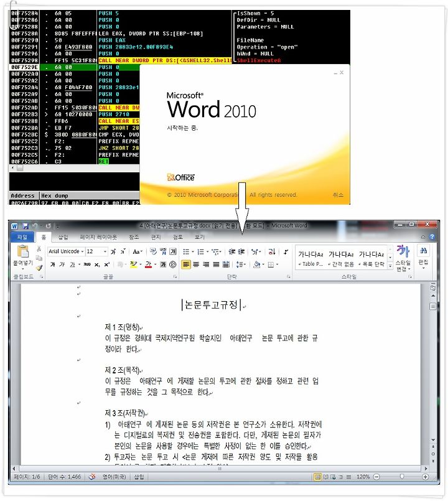
Task: Click the Distributed alignment icon
Action: pos(226,265)
